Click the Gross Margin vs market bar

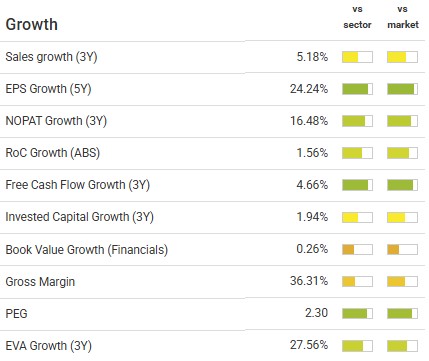(402, 281)
